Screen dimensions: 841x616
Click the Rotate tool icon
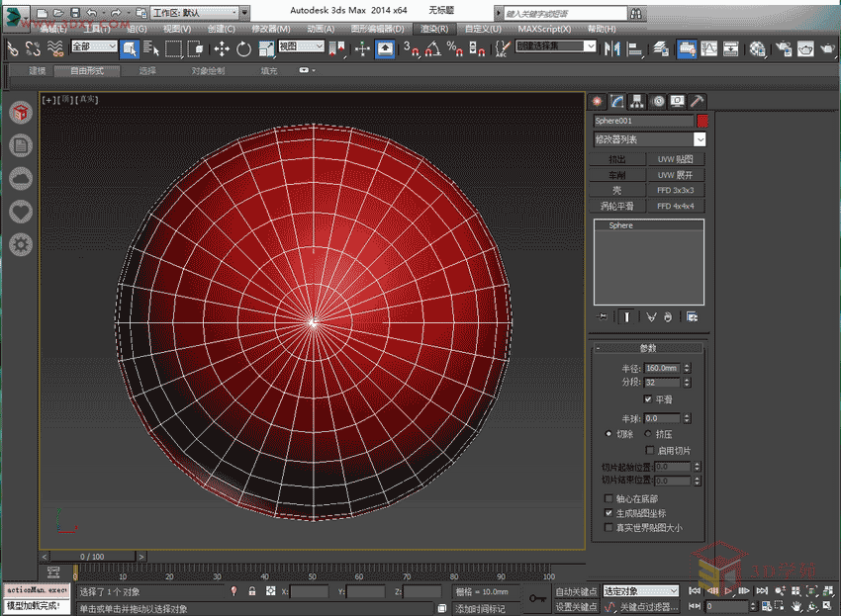coord(243,48)
